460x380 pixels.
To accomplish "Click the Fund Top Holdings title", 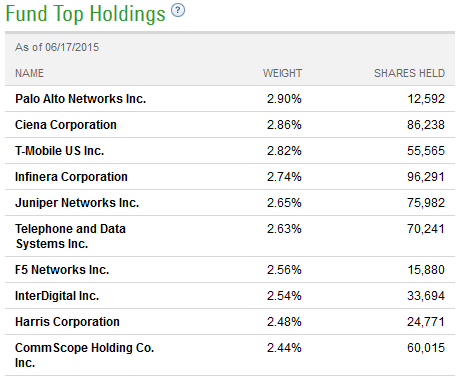I will point(86,14).
